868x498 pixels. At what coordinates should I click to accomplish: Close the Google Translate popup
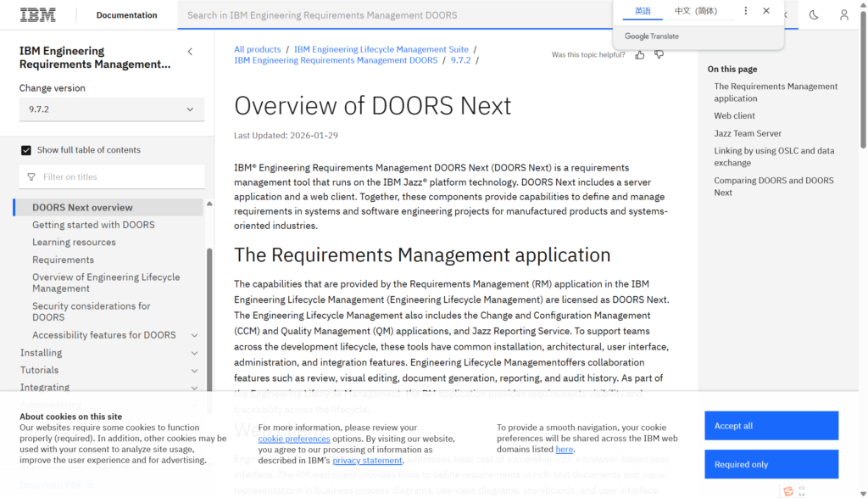[766, 11]
